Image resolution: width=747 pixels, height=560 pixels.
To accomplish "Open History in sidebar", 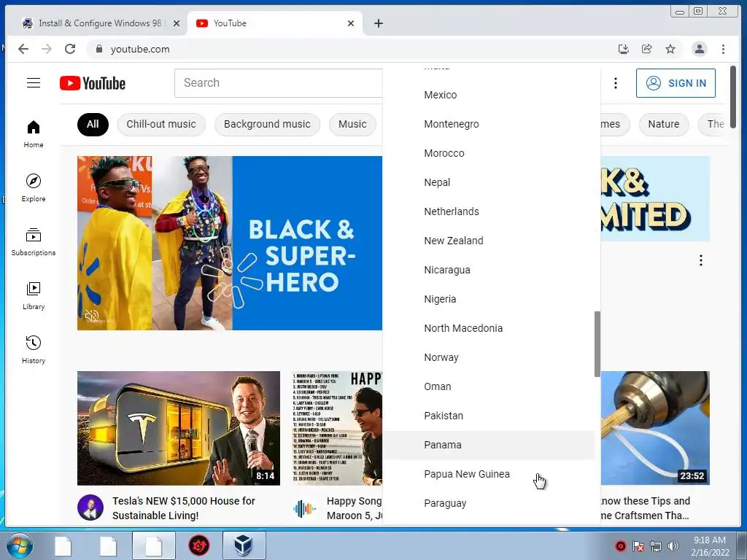I will coord(34,350).
